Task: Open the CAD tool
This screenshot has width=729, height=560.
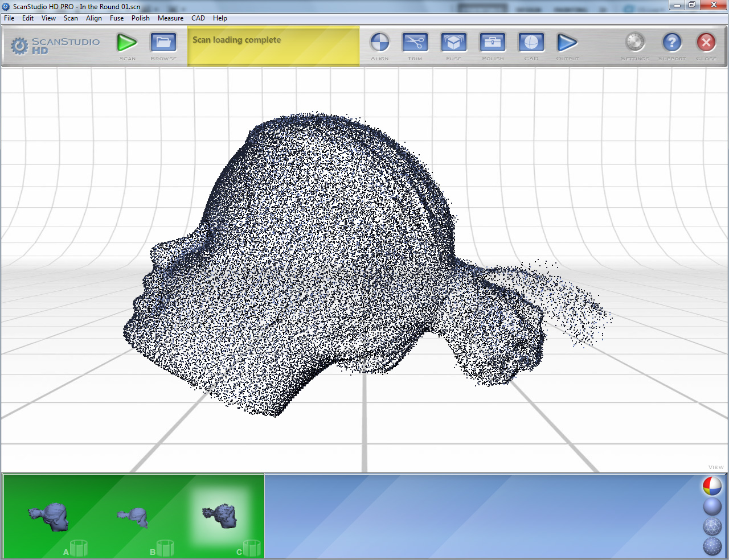Action: [x=531, y=43]
